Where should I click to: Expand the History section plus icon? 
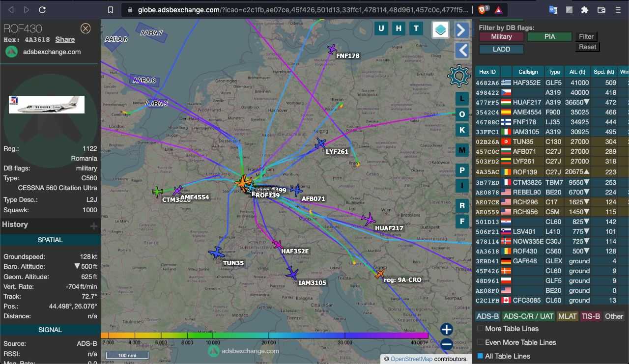pyautogui.click(x=93, y=226)
